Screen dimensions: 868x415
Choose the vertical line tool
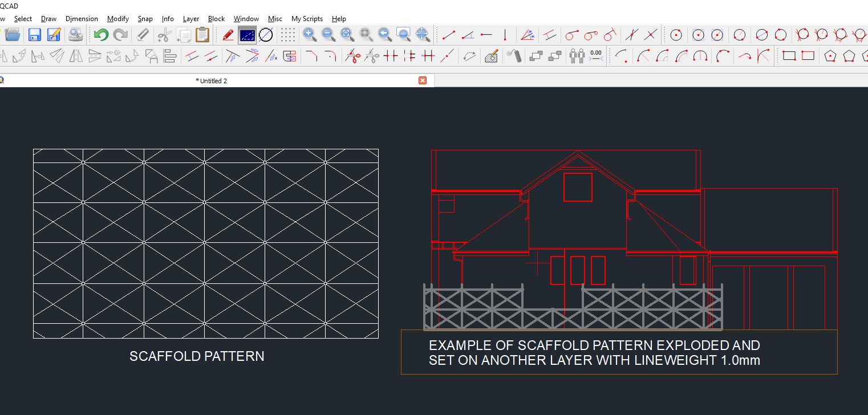click(x=505, y=35)
